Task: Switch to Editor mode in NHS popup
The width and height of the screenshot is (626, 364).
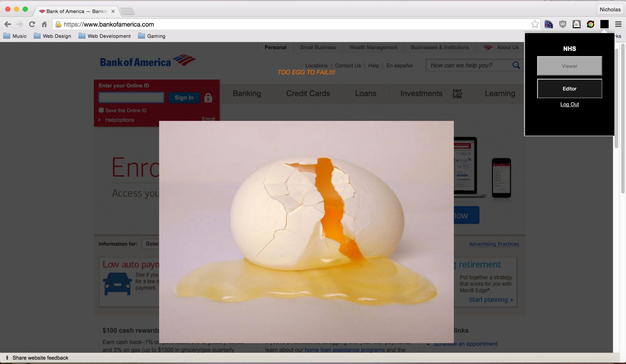Action: click(569, 89)
